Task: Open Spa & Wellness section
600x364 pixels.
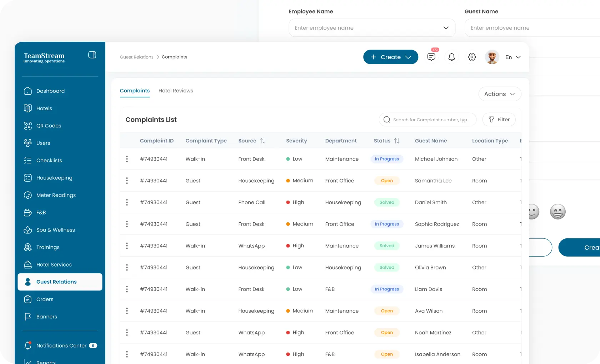Action: [55, 230]
